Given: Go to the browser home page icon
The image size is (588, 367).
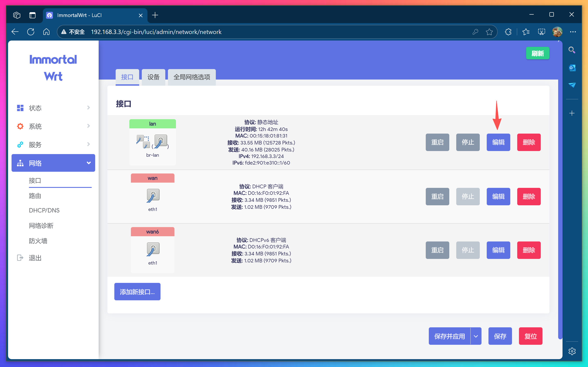Looking at the screenshot, I should pyautogui.click(x=46, y=32).
